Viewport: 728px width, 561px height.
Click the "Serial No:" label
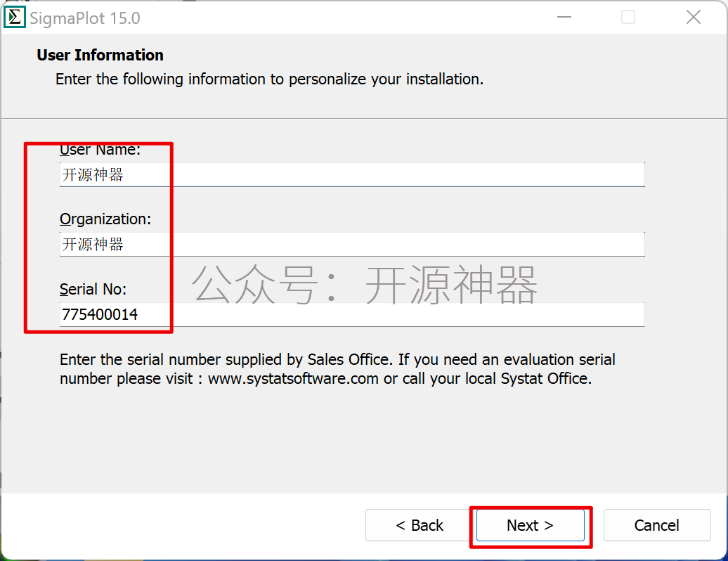tap(93, 290)
